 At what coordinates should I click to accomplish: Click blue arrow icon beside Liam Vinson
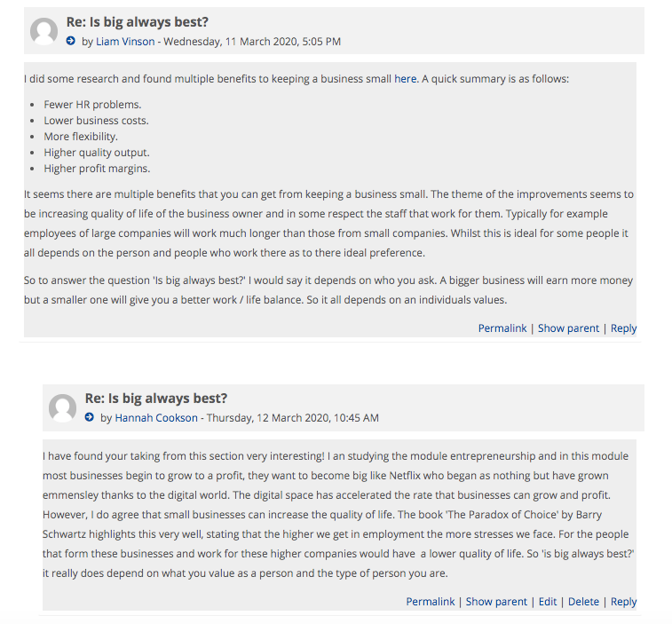[x=71, y=41]
